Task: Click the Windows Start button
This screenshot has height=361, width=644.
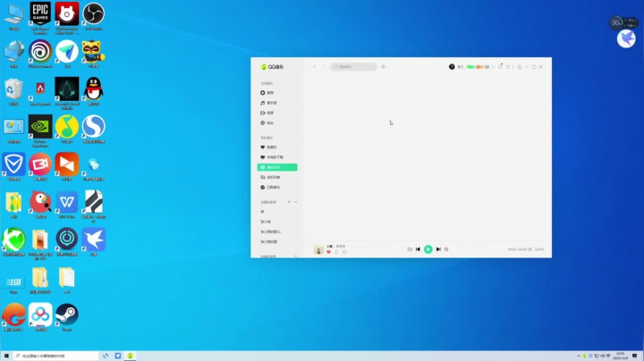Action: click(6, 356)
